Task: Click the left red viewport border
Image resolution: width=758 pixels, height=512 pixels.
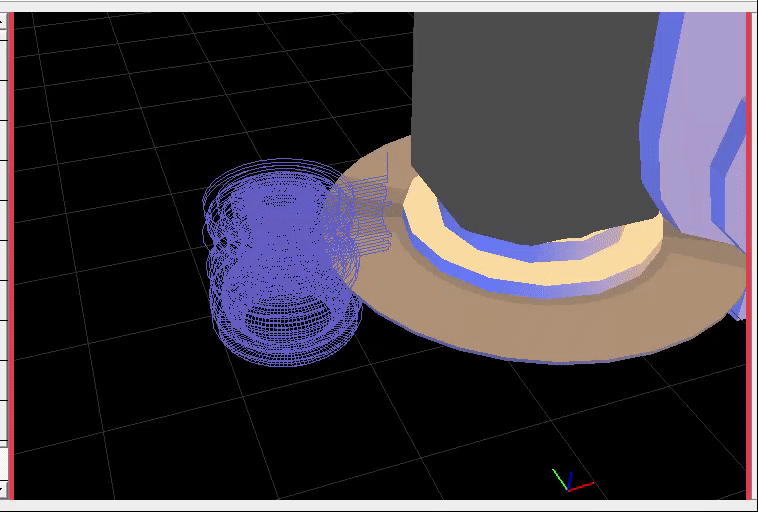Action: click(11, 250)
